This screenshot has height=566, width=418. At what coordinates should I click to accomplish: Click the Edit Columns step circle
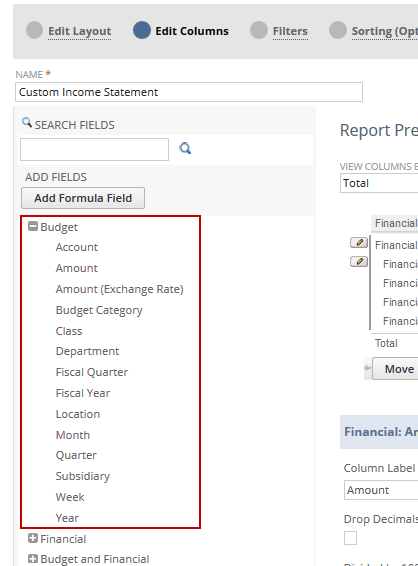[142, 30]
